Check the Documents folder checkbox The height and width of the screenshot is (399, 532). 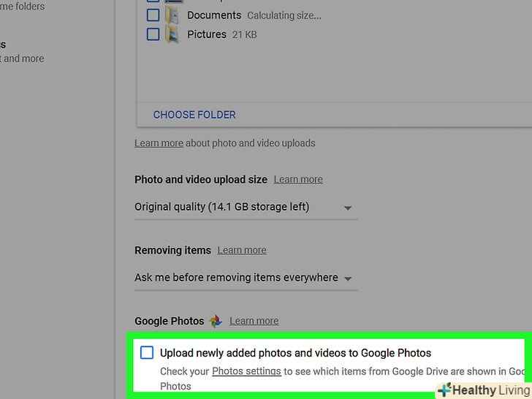(153, 15)
